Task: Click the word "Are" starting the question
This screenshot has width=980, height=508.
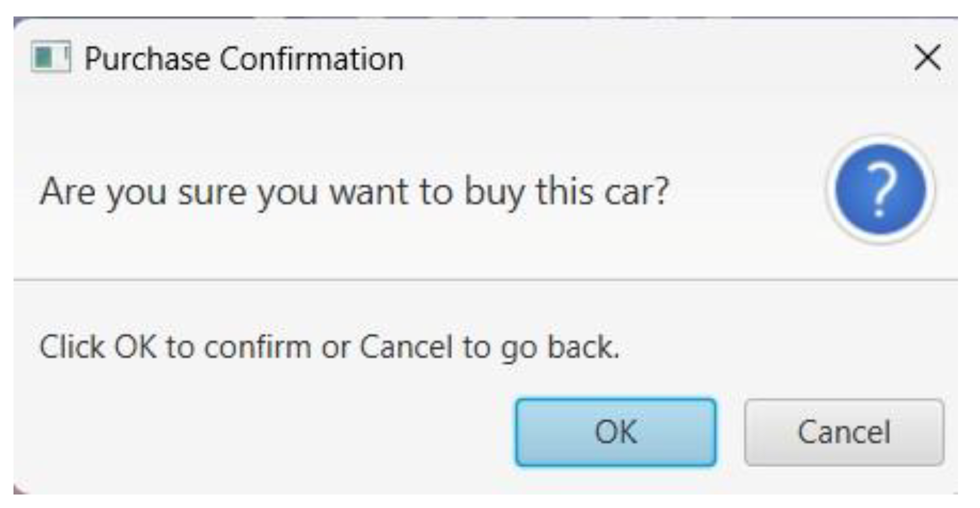Action: click(67, 191)
